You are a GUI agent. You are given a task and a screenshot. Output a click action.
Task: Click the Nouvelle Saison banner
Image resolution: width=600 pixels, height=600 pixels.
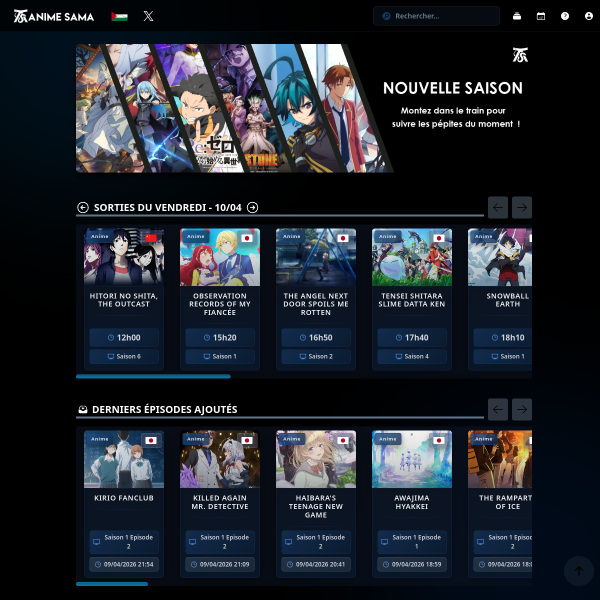303,108
